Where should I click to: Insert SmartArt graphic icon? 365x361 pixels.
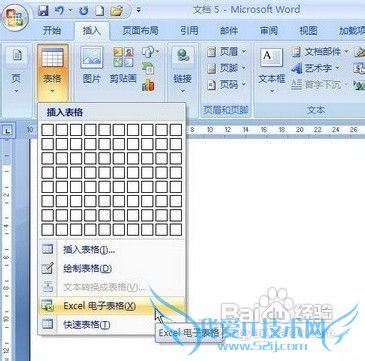[148, 68]
